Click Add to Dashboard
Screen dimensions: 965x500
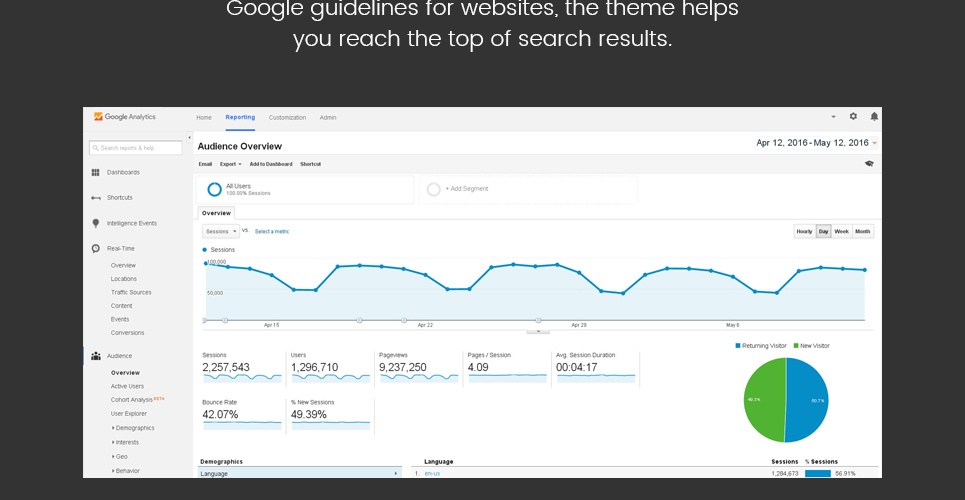tap(271, 164)
